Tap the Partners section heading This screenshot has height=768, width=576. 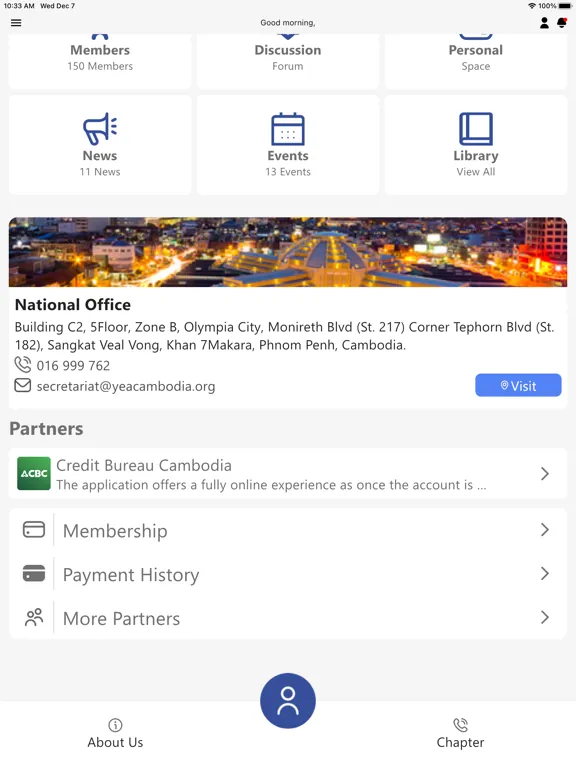point(47,429)
